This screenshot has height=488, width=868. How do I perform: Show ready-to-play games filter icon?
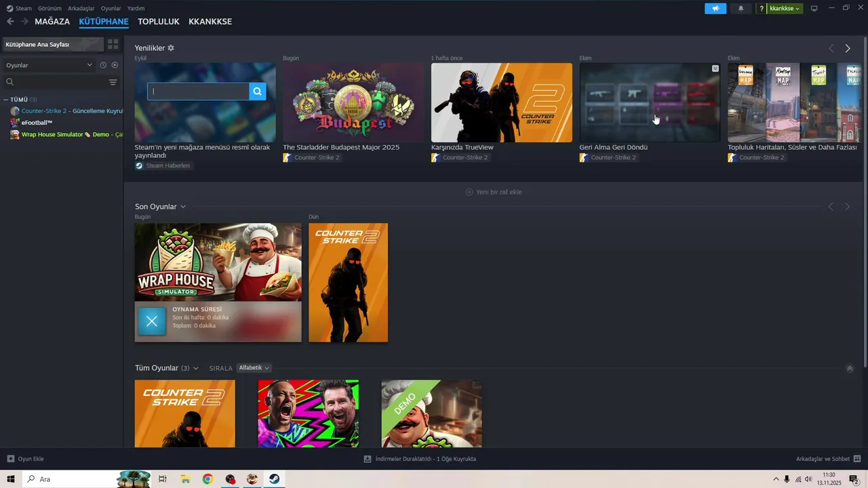[115, 65]
